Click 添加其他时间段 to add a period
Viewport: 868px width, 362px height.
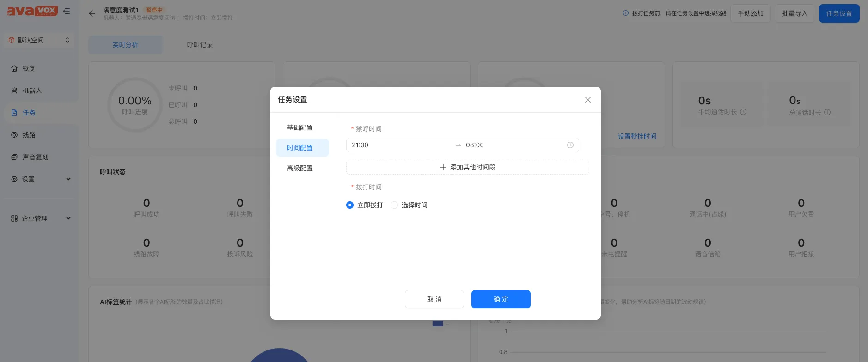click(467, 167)
